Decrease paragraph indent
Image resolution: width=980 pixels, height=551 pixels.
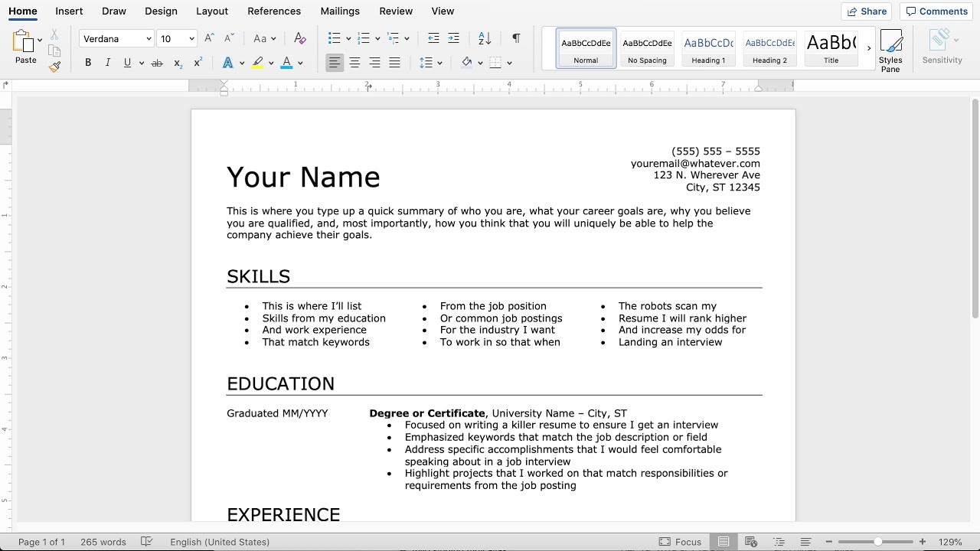[x=433, y=38]
